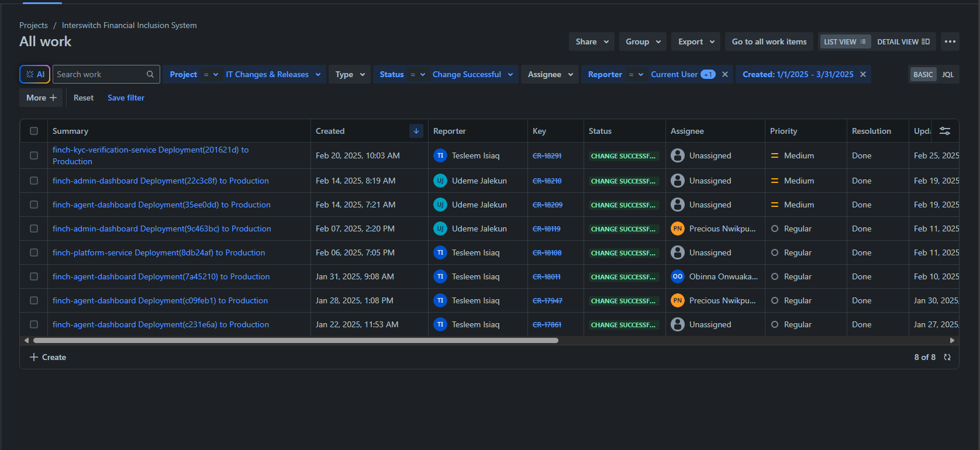This screenshot has width=980, height=450.
Task: Remove the Created date range filter
Action: (862, 74)
